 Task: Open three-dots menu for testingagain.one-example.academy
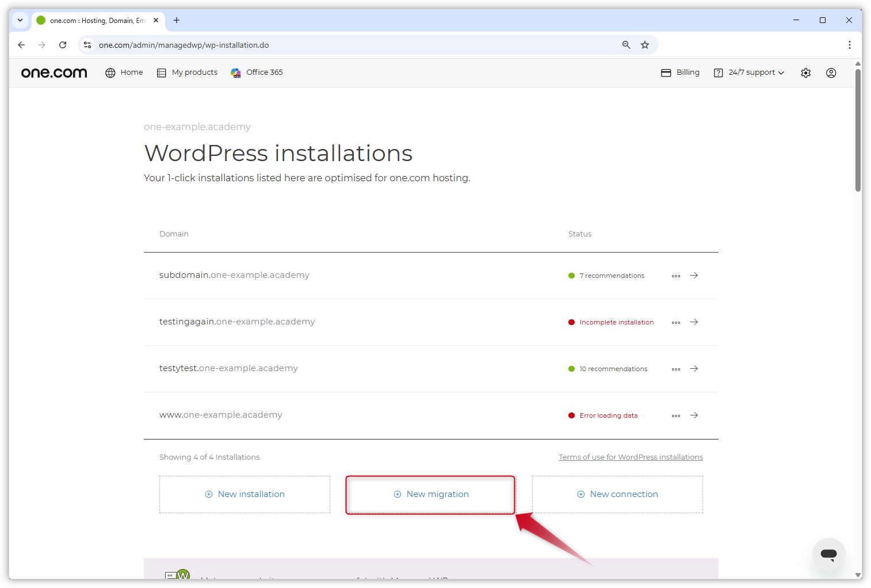click(676, 323)
